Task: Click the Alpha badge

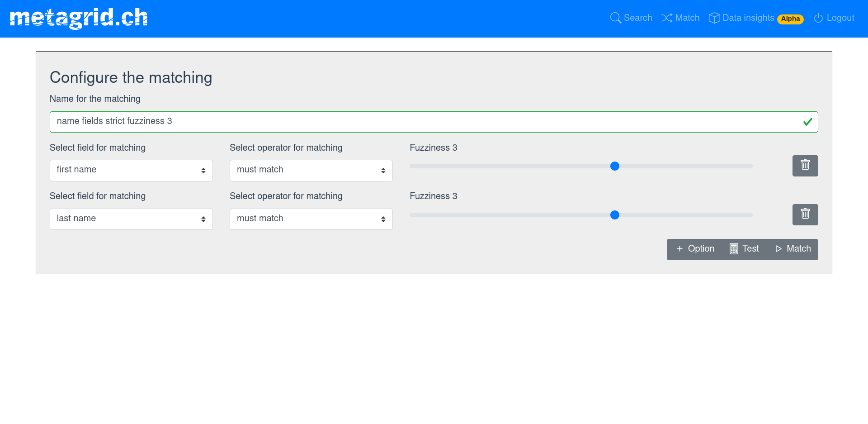Action: click(x=790, y=19)
